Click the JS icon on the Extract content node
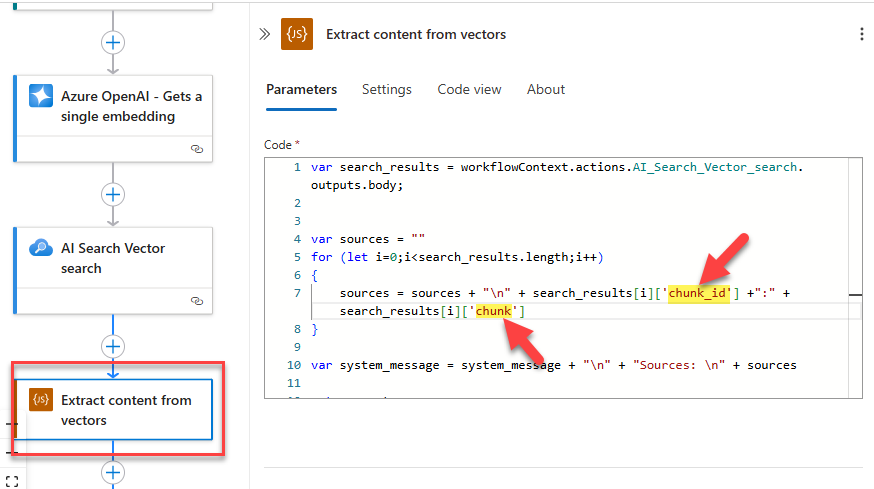874x489 pixels. [41, 400]
